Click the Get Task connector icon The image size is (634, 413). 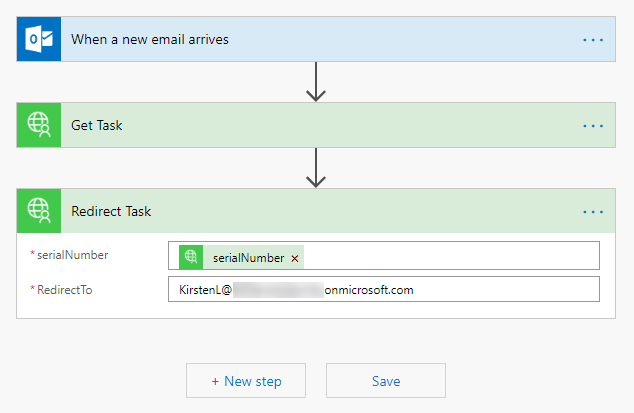click(39, 126)
